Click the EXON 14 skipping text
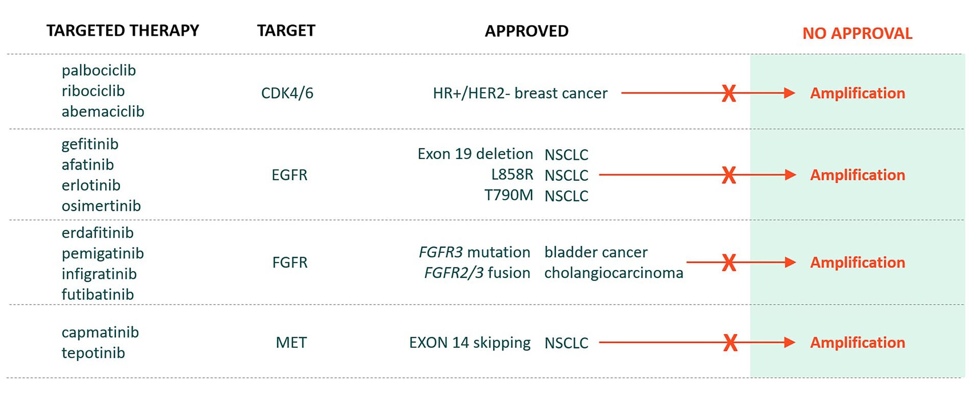The image size is (980, 405). tap(470, 343)
